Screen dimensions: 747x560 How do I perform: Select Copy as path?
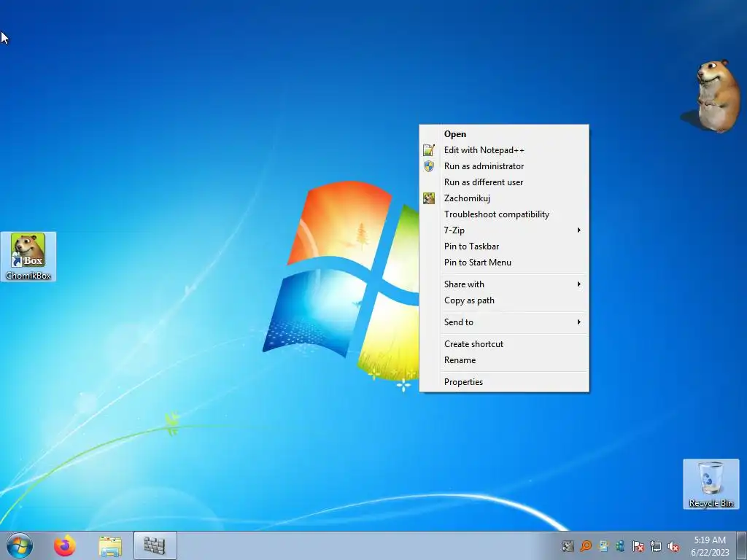(504, 300)
